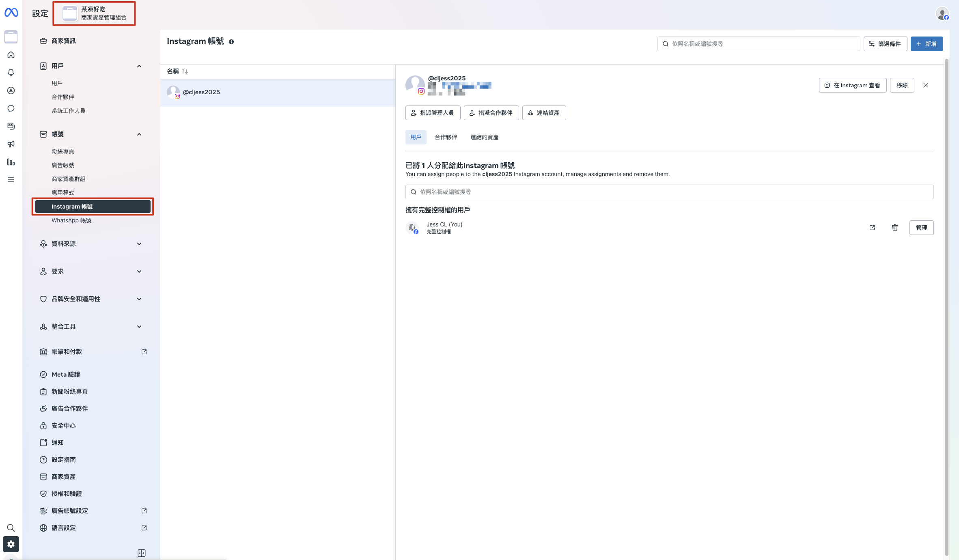
Task: Select 系統工作人員 in sidebar
Action: (x=68, y=111)
